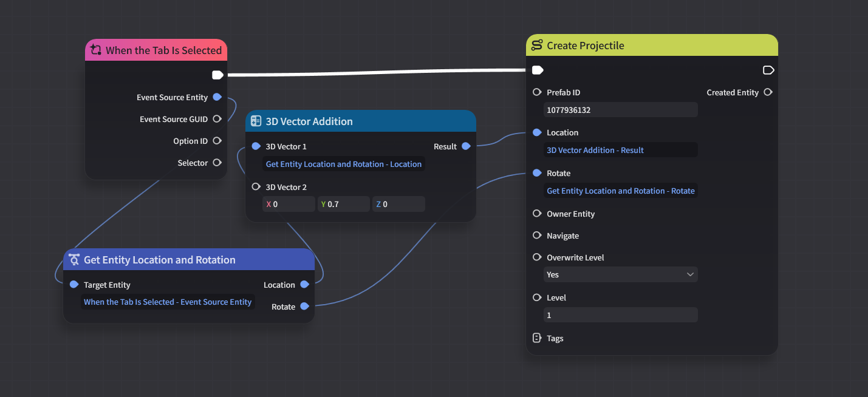
Task: Select the When the Tab Is Selected node title
Action: tap(163, 50)
